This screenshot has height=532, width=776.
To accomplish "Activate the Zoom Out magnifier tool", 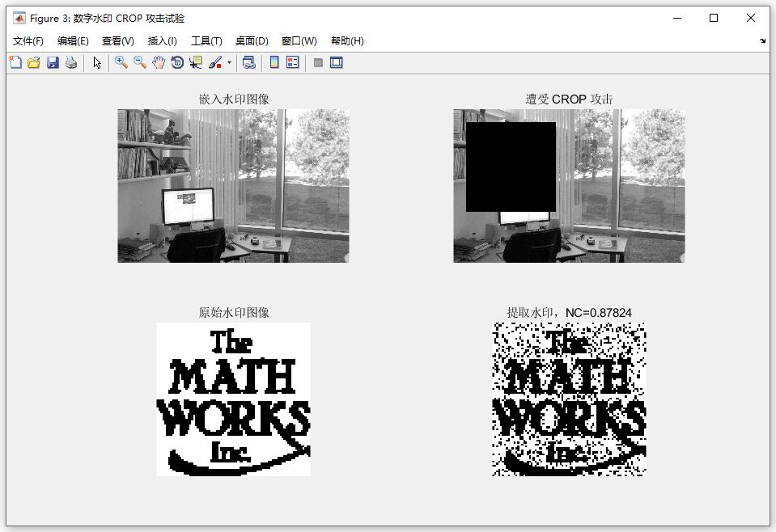I will point(140,62).
